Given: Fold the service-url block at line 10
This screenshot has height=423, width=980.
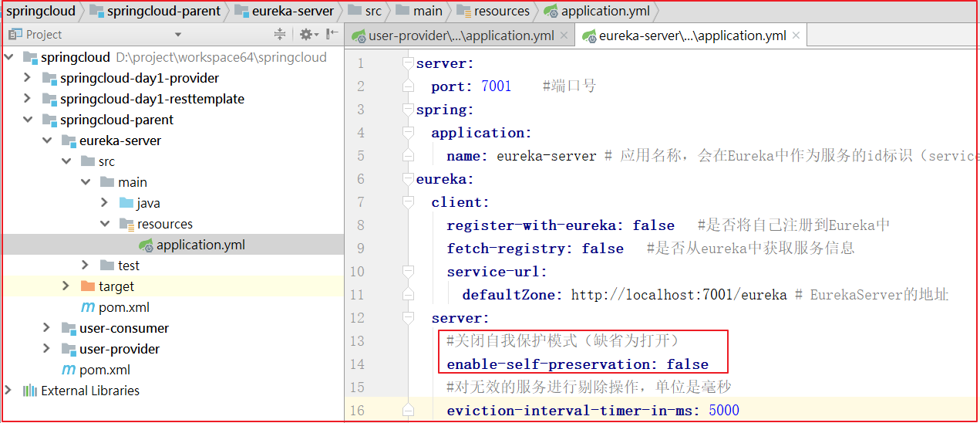Looking at the screenshot, I should (x=408, y=272).
